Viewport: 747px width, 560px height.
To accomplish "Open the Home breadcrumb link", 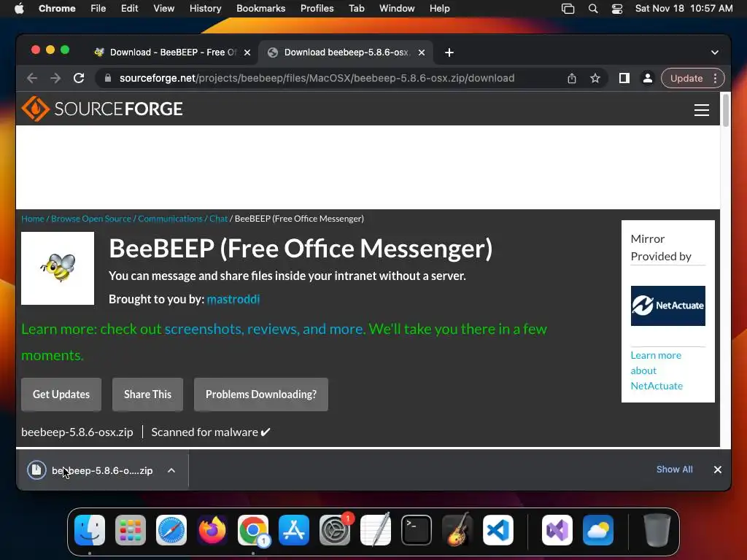I will (33, 219).
